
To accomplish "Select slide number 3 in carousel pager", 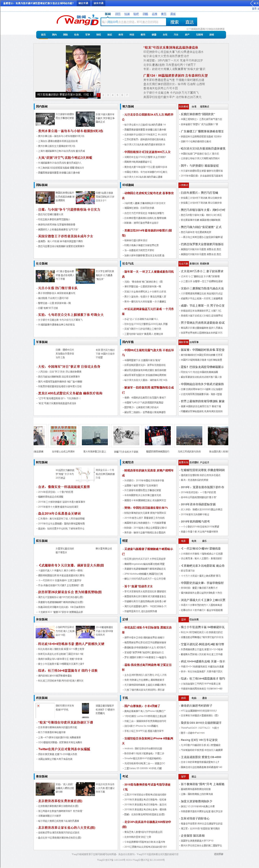I will click(108, 95).
